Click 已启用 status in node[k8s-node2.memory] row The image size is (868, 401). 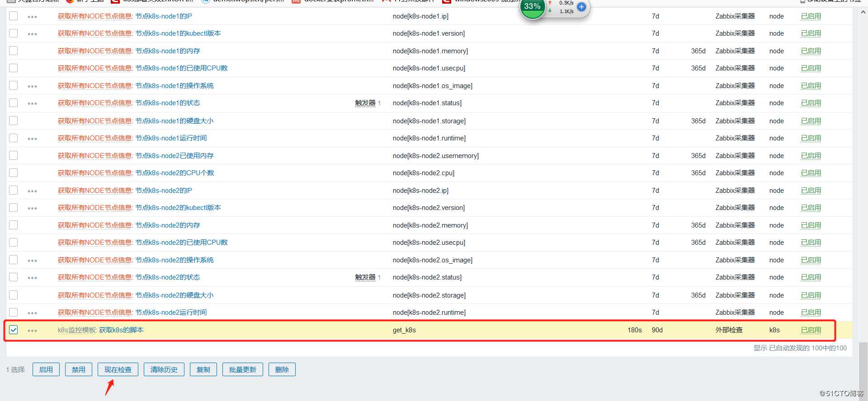(811, 225)
